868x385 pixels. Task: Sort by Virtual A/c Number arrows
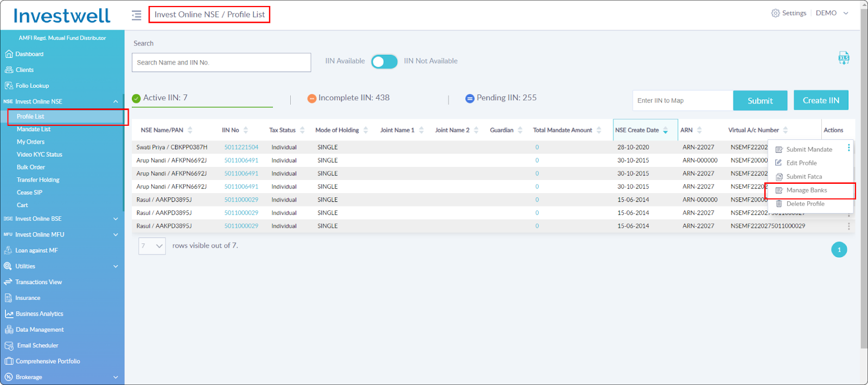(786, 130)
